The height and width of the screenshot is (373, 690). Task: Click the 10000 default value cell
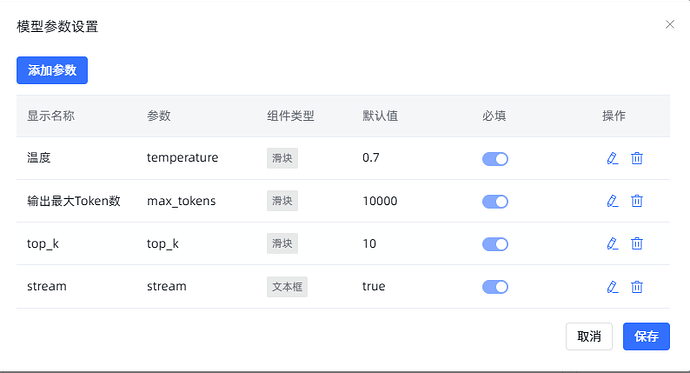(x=380, y=201)
